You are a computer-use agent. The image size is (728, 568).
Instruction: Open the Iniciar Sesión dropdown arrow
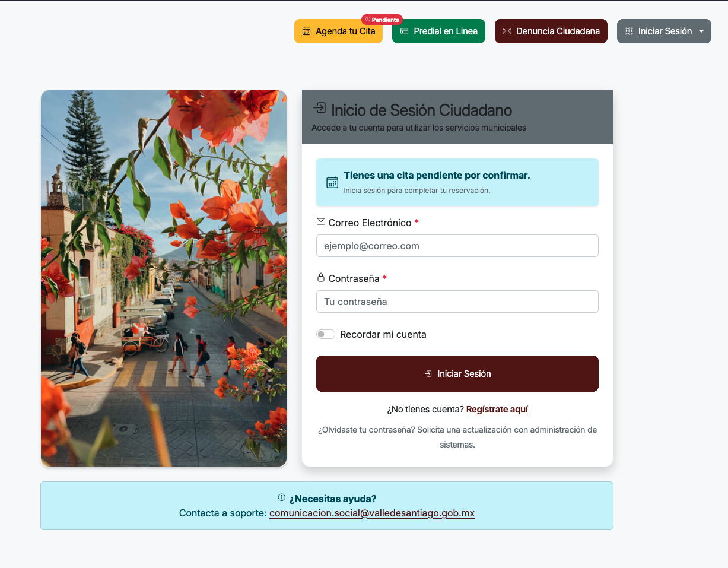click(701, 31)
